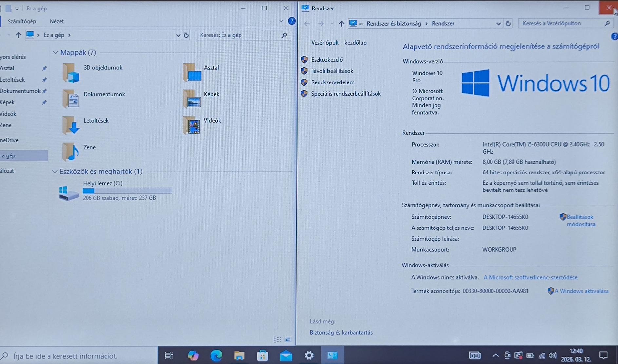Viewport: 618px width, 364px height.
Task: Open the Quick Access Toolbar customize dropdown
Action: click(17, 9)
